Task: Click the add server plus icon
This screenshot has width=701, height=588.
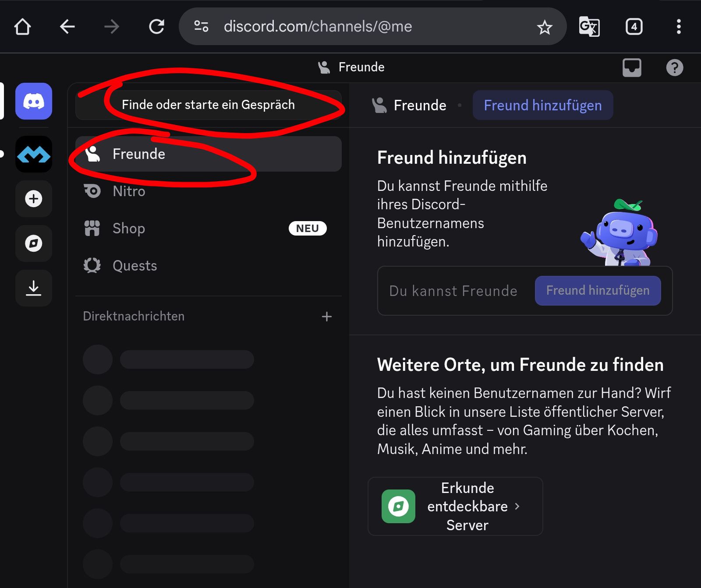Action: pyautogui.click(x=34, y=199)
